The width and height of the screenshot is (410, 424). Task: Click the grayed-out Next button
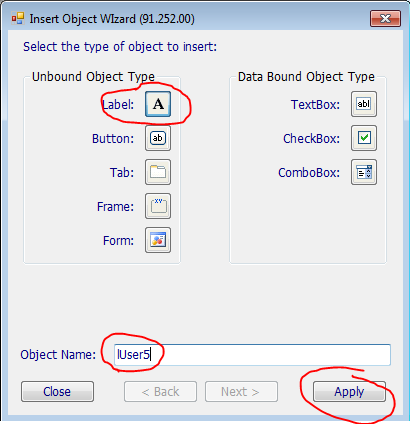tap(241, 392)
